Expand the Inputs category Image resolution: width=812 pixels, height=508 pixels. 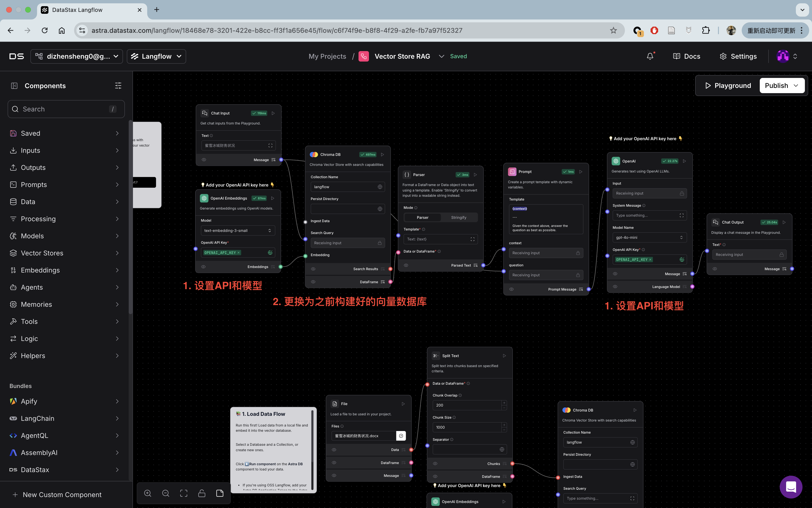click(65, 150)
